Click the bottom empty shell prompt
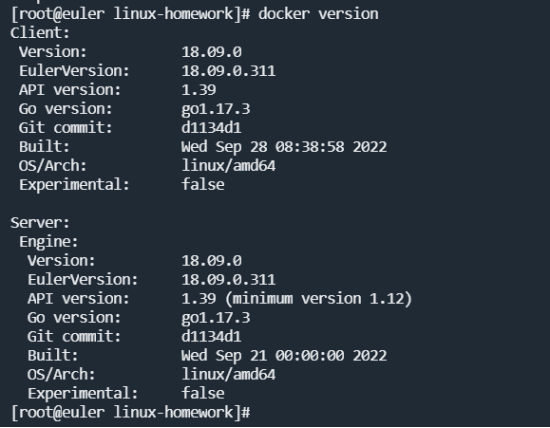 (130, 412)
